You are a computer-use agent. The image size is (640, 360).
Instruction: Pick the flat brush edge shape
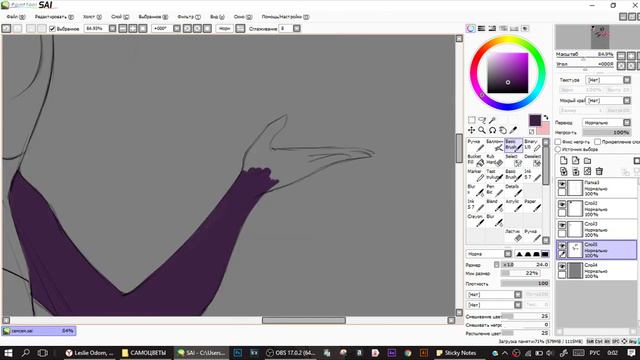point(545,254)
